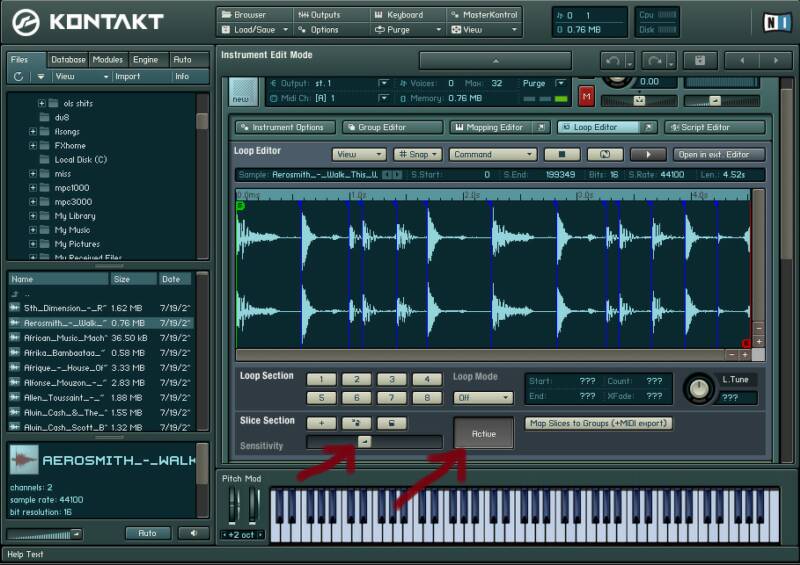Open the Purge dropdown in instrument header
800x565 pixels.
[x=560, y=83]
